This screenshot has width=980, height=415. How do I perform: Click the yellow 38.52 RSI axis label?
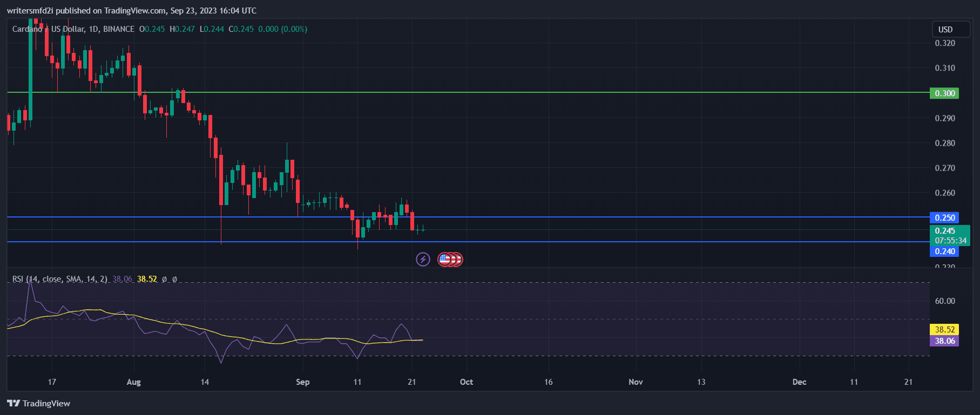point(944,329)
